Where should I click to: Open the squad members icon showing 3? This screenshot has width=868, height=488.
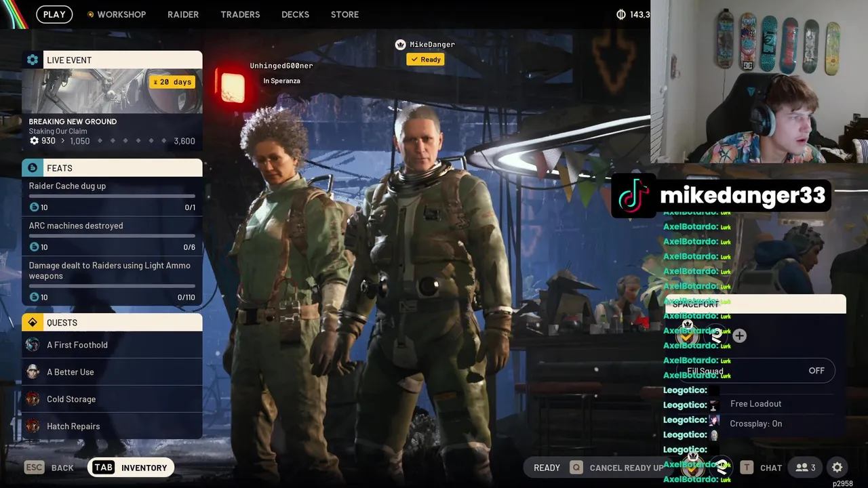pyautogui.click(x=806, y=468)
